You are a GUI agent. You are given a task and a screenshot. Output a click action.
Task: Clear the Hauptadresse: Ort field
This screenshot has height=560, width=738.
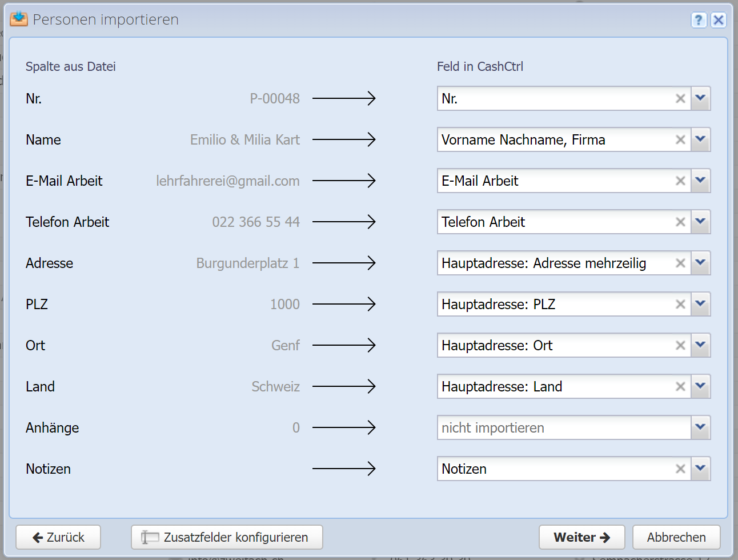coord(680,346)
